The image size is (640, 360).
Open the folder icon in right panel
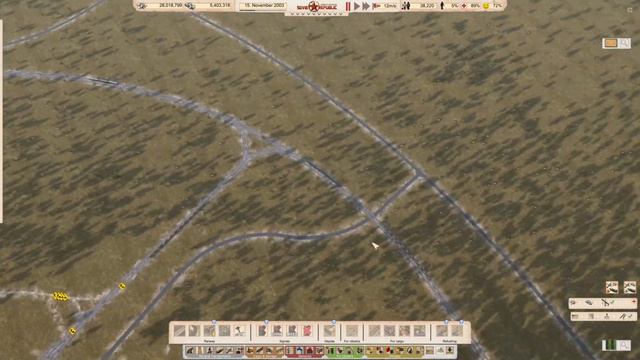coord(575,316)
